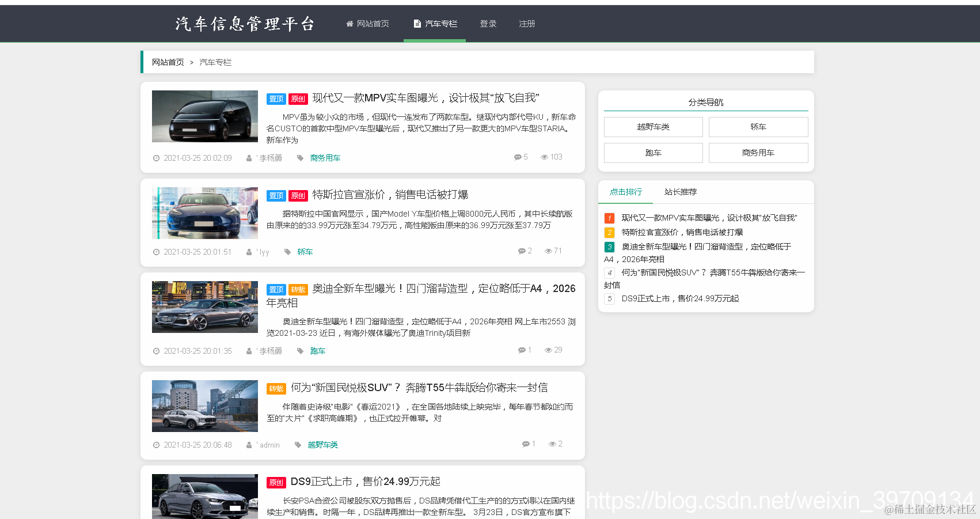Click the comment icon in the 奔腾T55 article row
This screenshot has height=519, width=980.
click(x=526, y=444)
